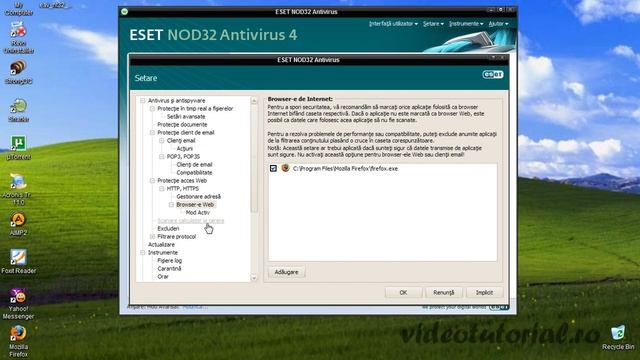Select Mod Activ under Browser-e Web
This screenshot has height=360, width=640.
[x=198, y=213]
